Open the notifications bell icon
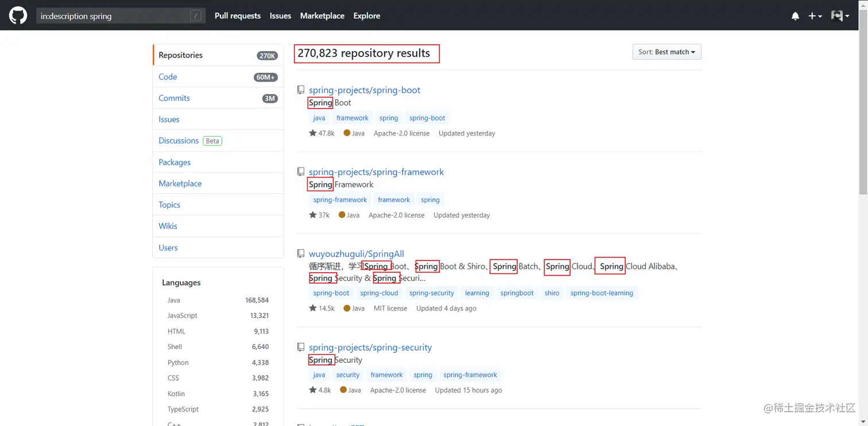This screenshot has width=868, height=426. (x=795, y=16)
